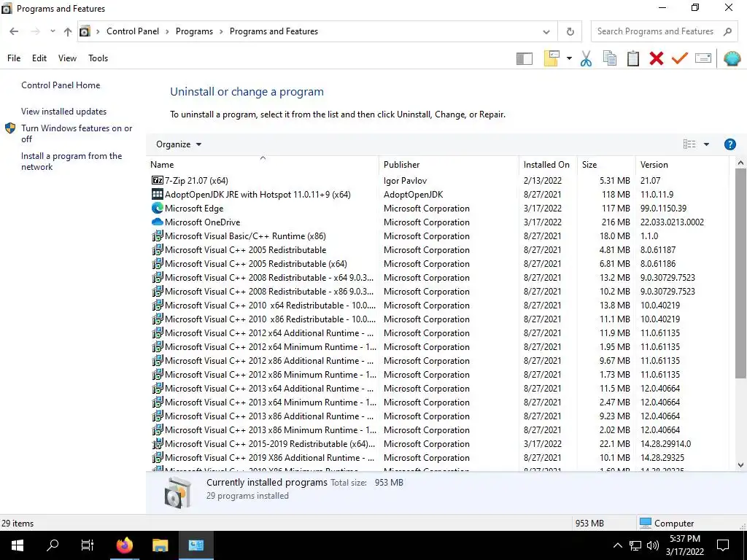Click the orange checkmark Properties icon

pos(680,58)
